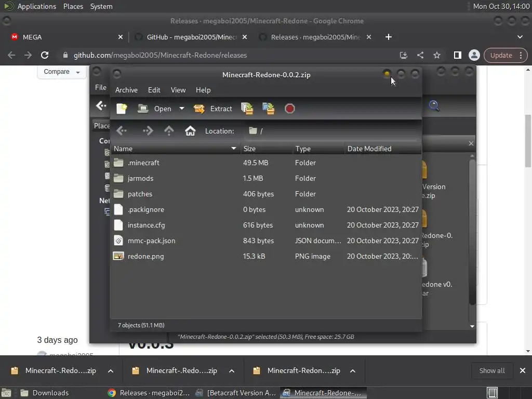
Task: Open the Compare dropdown on GitHub
Action: click(x=61, y=72)
